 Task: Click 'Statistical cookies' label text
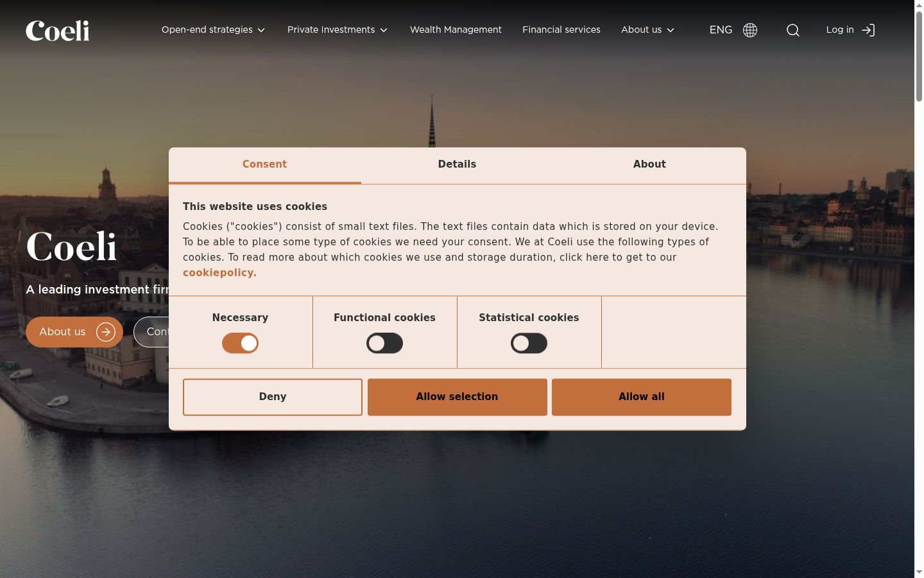click(529, 318)
